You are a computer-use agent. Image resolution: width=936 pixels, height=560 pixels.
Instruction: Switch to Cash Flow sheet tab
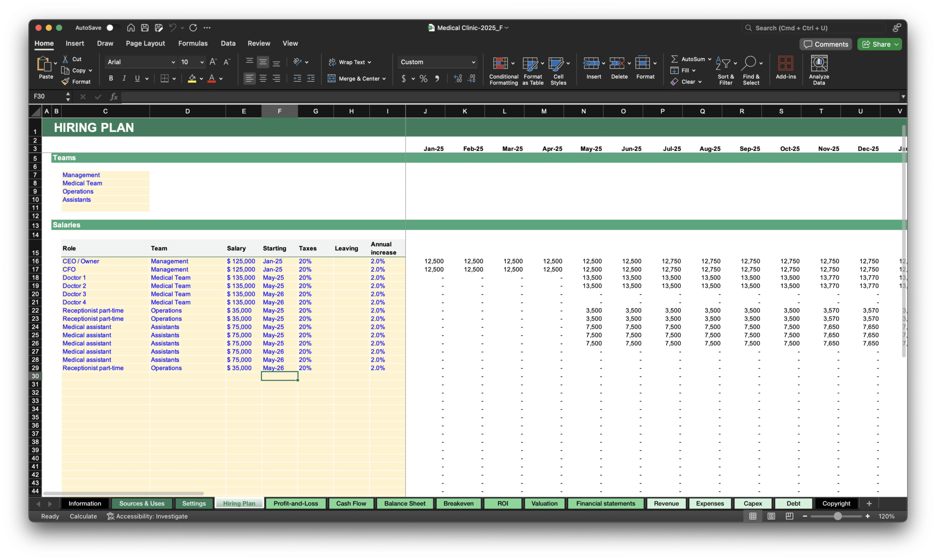351,503
